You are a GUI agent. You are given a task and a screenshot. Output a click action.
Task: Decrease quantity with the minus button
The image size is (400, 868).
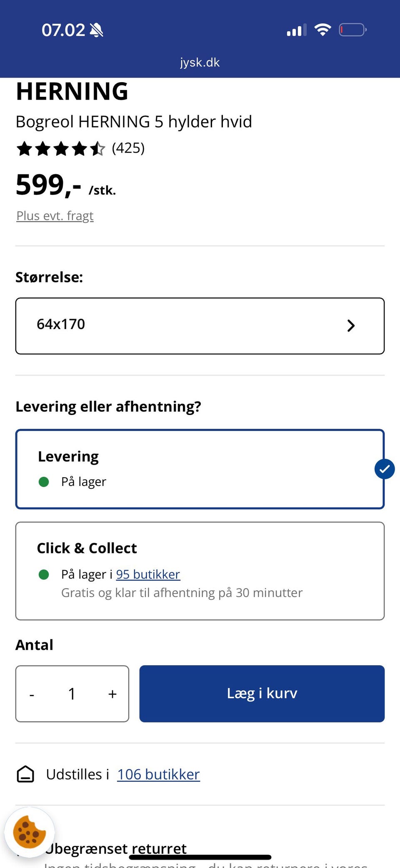[x=32, y=694]
